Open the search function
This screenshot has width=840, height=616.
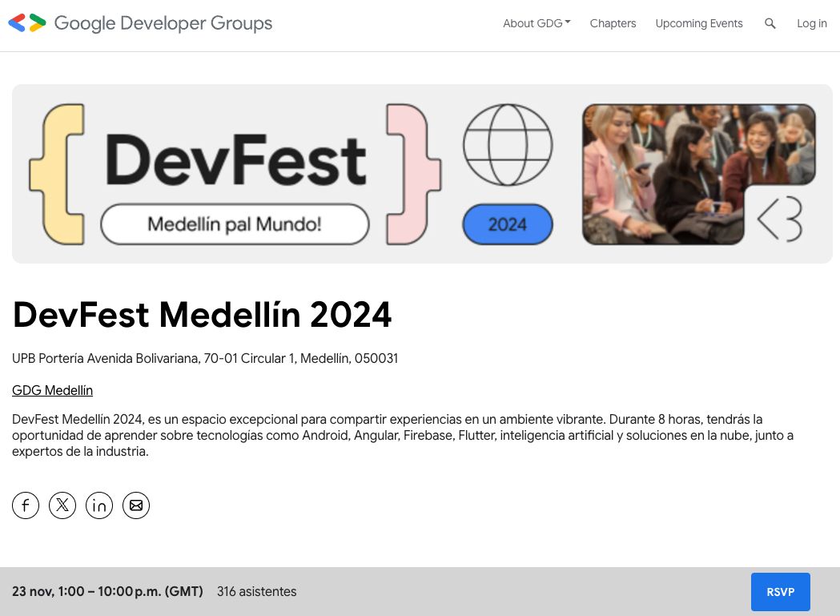pyautogui.click(x=770, y=23)
